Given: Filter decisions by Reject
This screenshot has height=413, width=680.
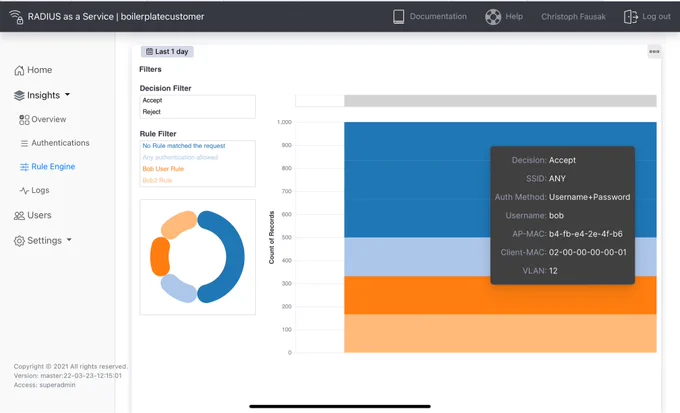Looking at the screenshot, I should pos(197,112).
